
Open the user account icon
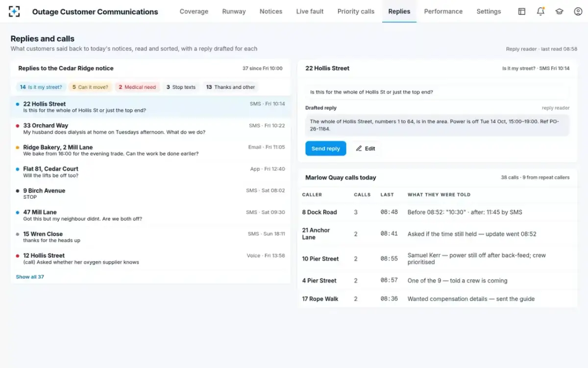pos(578,11)
